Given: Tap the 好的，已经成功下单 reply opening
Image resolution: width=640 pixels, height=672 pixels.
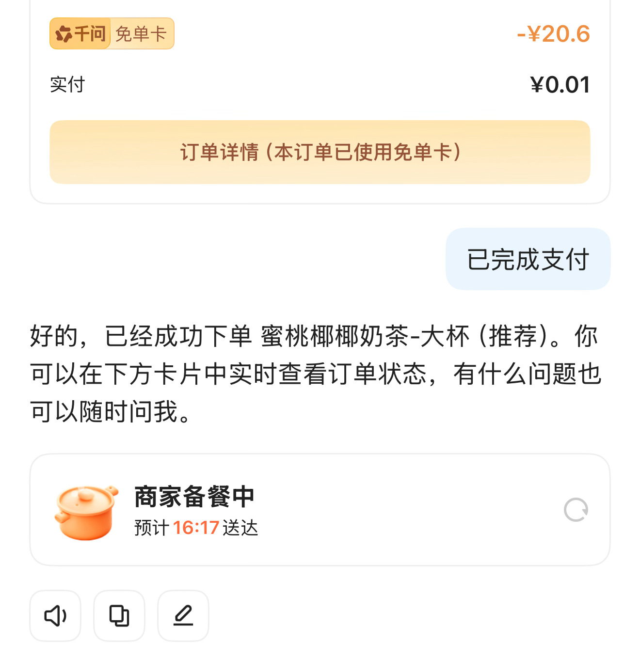Looking at the screenshot, I should click(x=141, y=336).
